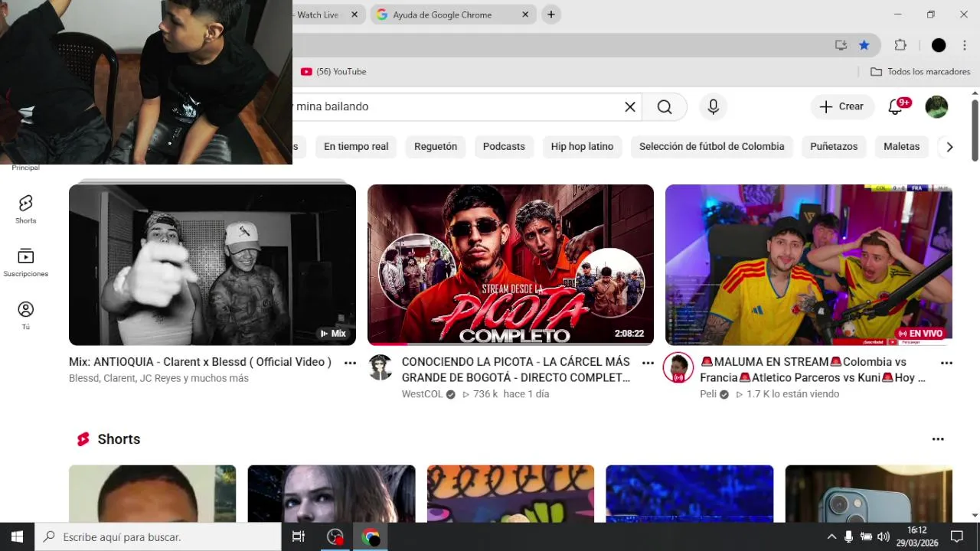Viewport: 980px width, 551px height.
Task: Open more options for the LA PICOTA video
Action: click(648, 363)
